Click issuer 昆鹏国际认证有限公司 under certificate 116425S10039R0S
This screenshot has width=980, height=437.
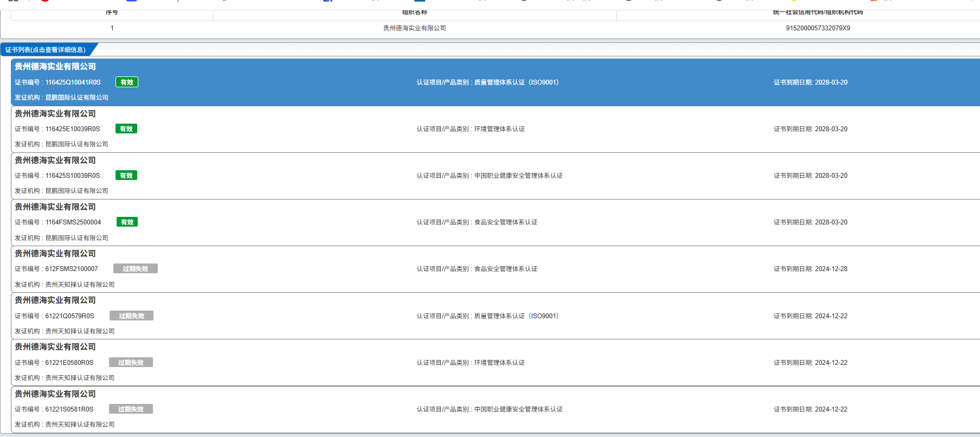click(77, 191)
